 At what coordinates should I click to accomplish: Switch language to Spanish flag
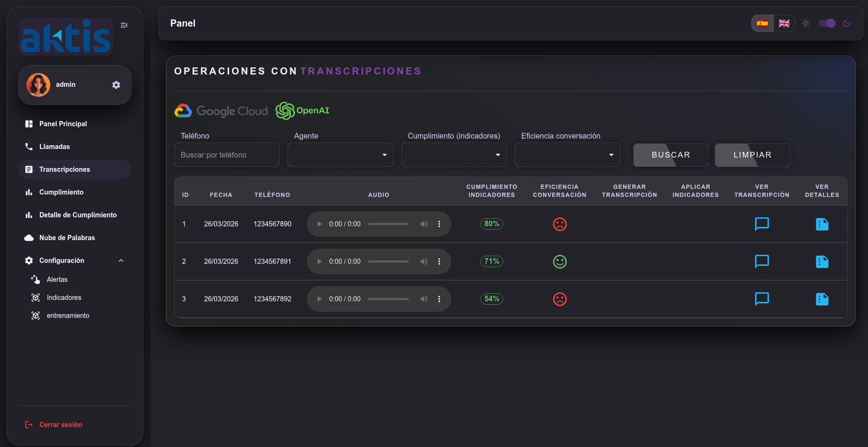(x=762, y=23)
